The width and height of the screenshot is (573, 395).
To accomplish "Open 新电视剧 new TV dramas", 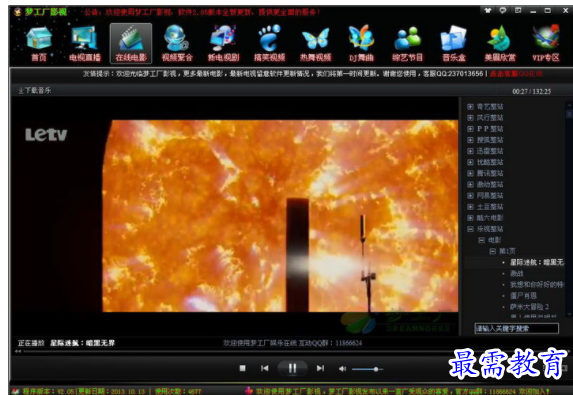I will point(223,43).
